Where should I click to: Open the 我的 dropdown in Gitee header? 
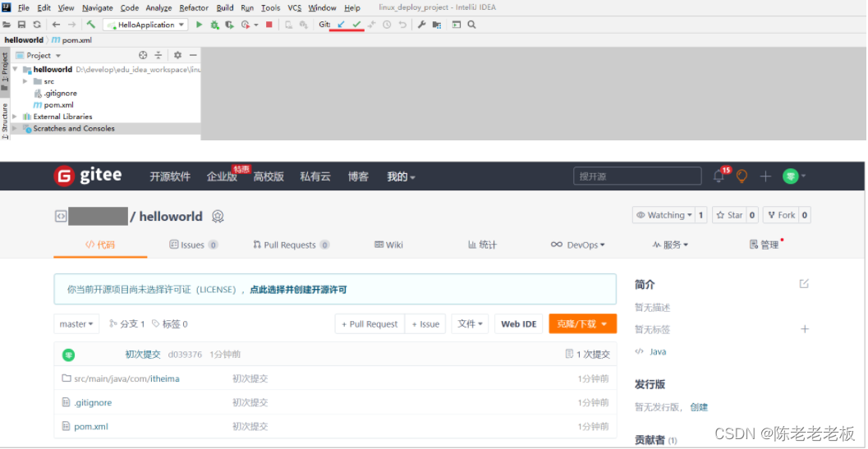[401, 176]
